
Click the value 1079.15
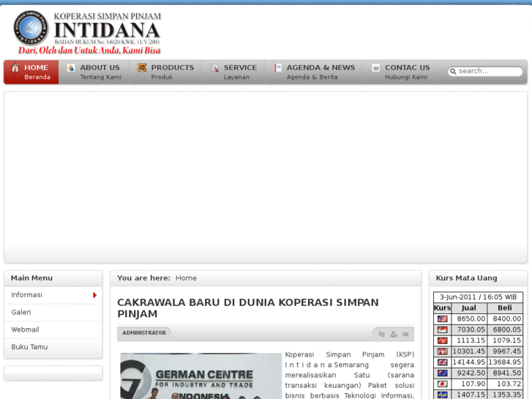(507, 340)
